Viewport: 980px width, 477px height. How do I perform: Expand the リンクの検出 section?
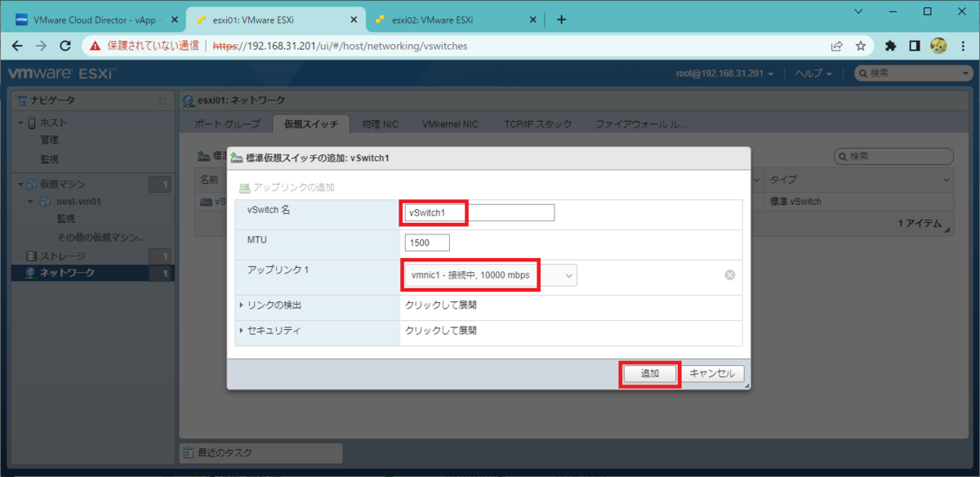[242, 305]
